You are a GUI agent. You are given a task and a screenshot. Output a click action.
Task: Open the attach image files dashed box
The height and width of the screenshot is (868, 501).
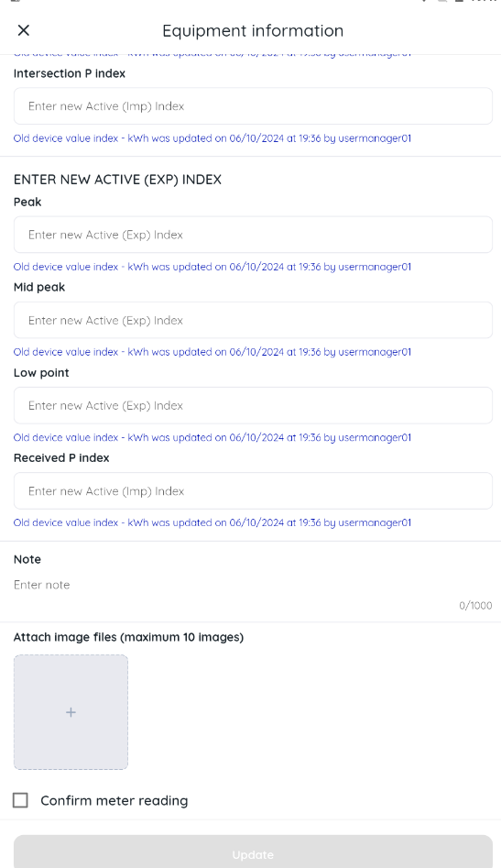(71, 712)
